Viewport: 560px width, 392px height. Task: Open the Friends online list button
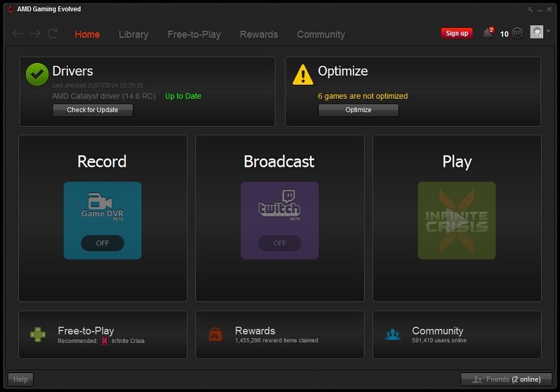(x=506, y=379)
